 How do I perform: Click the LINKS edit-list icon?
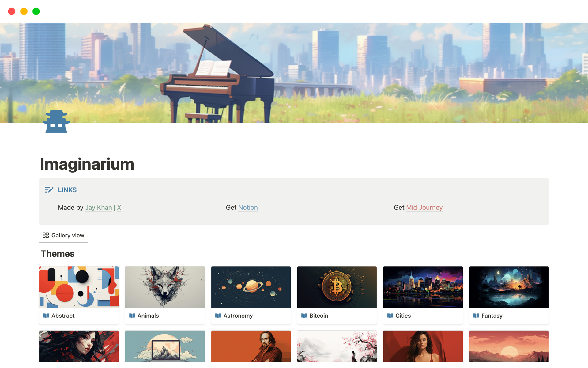pos(49,190)
